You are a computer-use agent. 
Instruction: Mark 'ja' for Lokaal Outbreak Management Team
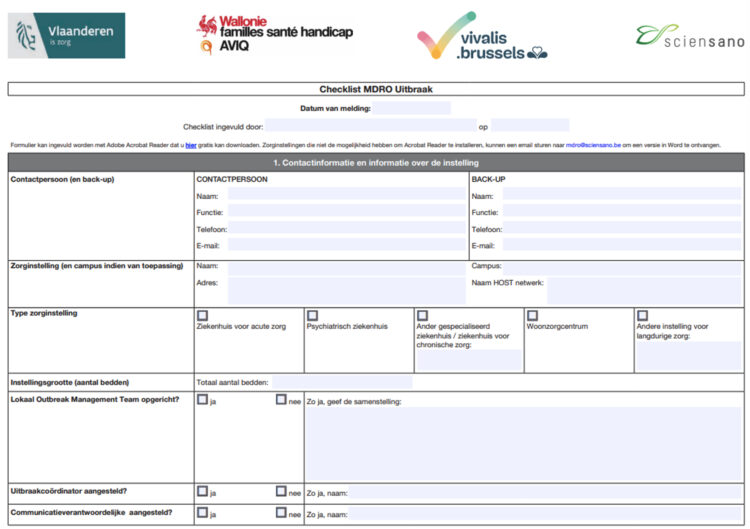(x=203, y=400)
